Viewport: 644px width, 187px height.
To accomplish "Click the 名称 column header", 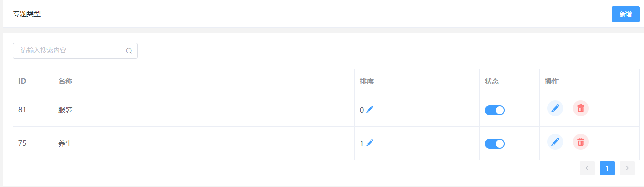I will (x=65, y=81).
